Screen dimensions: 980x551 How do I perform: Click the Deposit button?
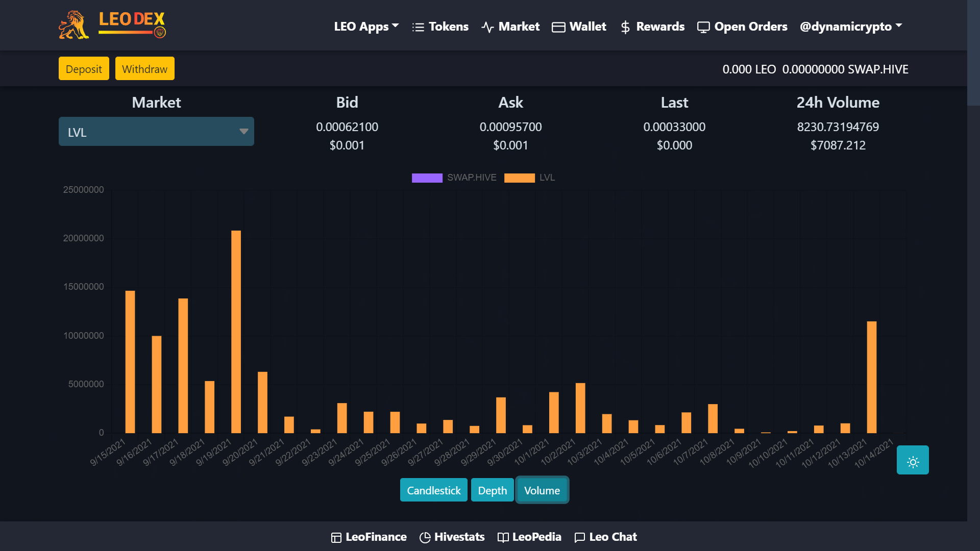tap(84, 69)
